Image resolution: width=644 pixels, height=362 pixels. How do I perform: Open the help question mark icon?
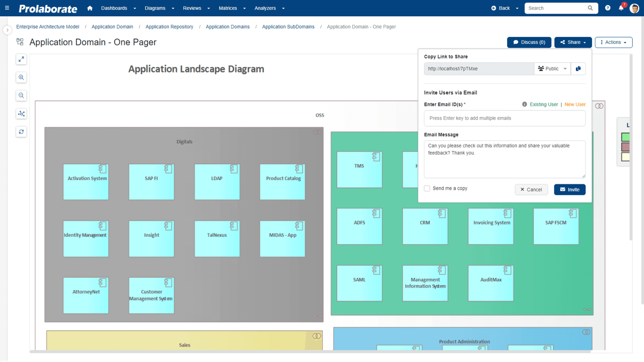tap(607, 8)
